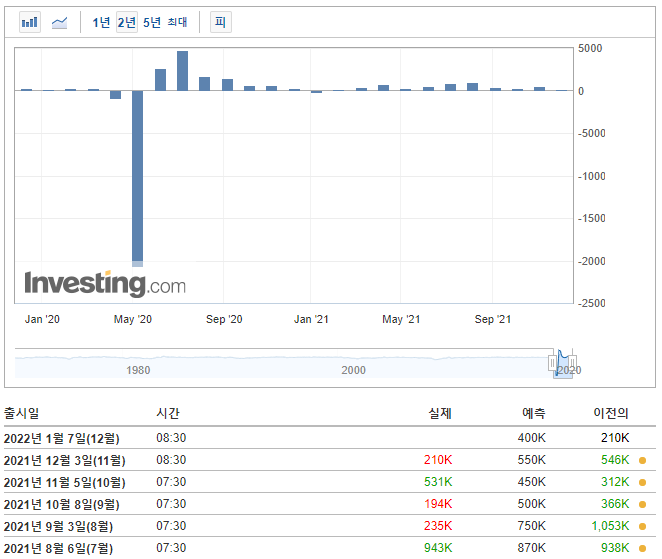Click the right navigator range handle
This screenshot has width=662, height=559.
[x=572, y=363]
